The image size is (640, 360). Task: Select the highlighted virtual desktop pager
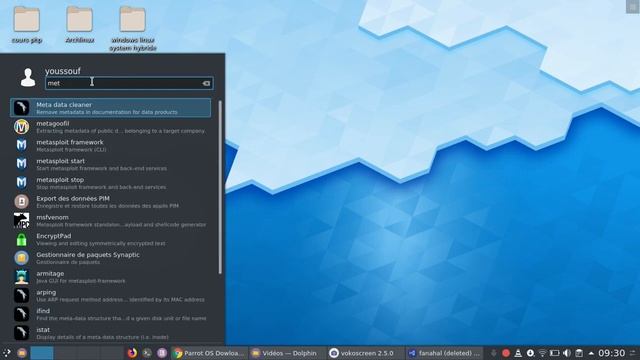tap(42, 353)
